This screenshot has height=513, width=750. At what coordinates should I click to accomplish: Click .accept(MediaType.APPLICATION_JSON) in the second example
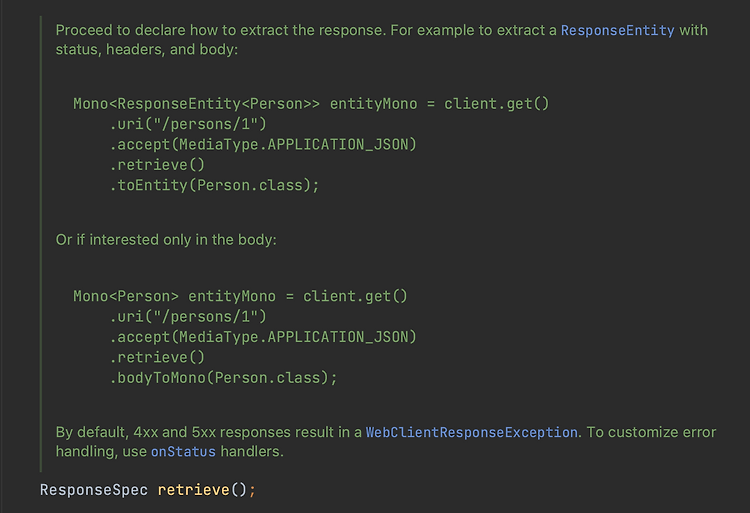click(x=263, y=337)
